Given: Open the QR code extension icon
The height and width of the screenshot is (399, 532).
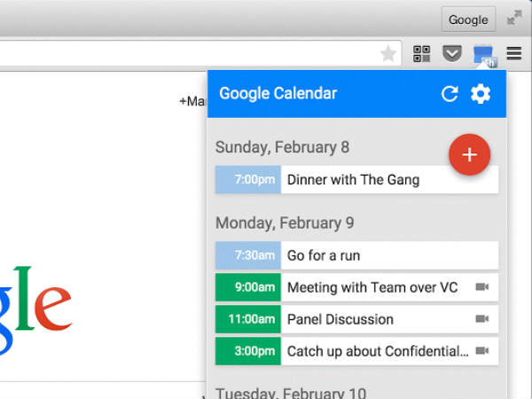Looking at the screenshot, I should tap(422, 54).
